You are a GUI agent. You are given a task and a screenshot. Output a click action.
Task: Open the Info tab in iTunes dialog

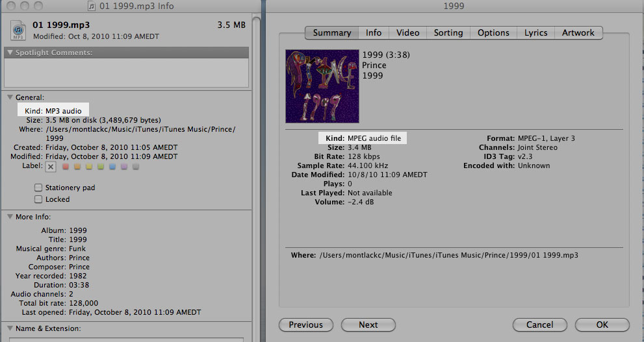[374, 33]
